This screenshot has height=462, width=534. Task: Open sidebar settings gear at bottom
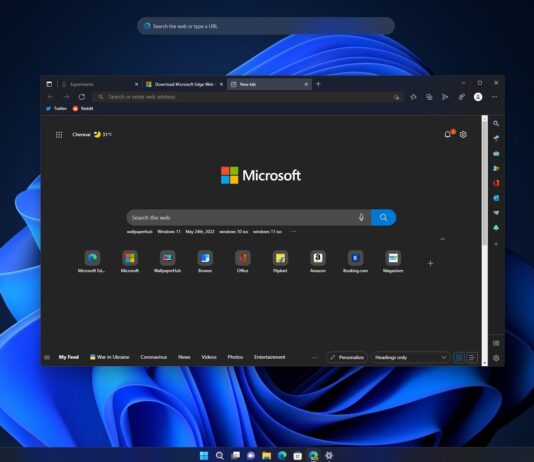pos(496,358)
